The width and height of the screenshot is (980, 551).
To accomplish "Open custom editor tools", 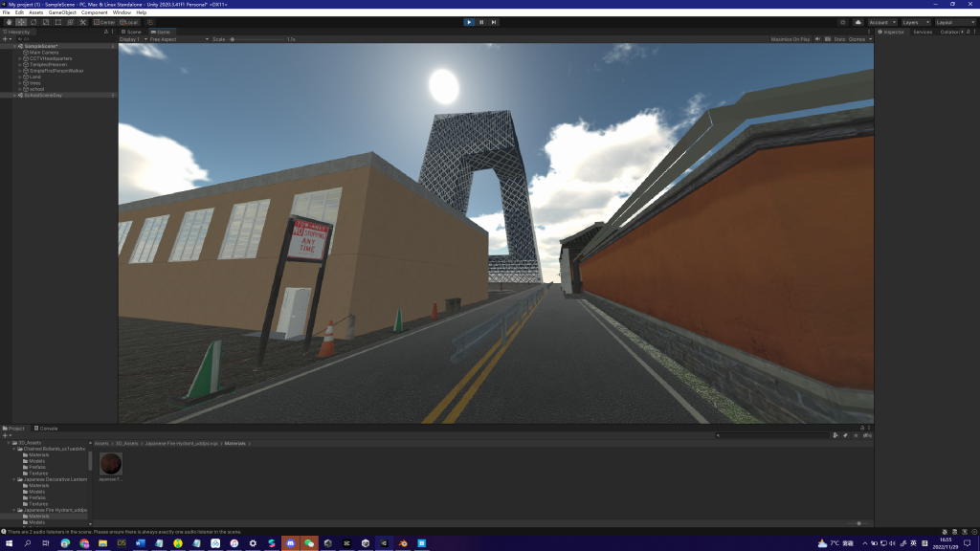I will 83,22.
